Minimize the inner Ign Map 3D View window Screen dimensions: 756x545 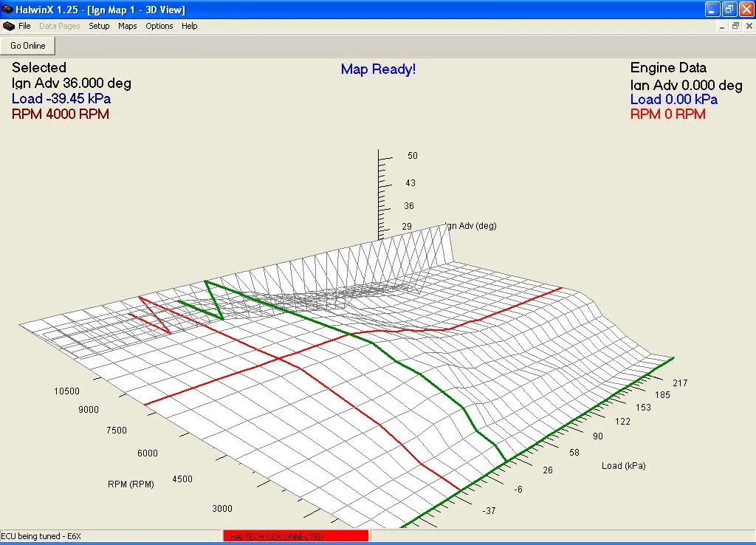[x=722, y=26]
